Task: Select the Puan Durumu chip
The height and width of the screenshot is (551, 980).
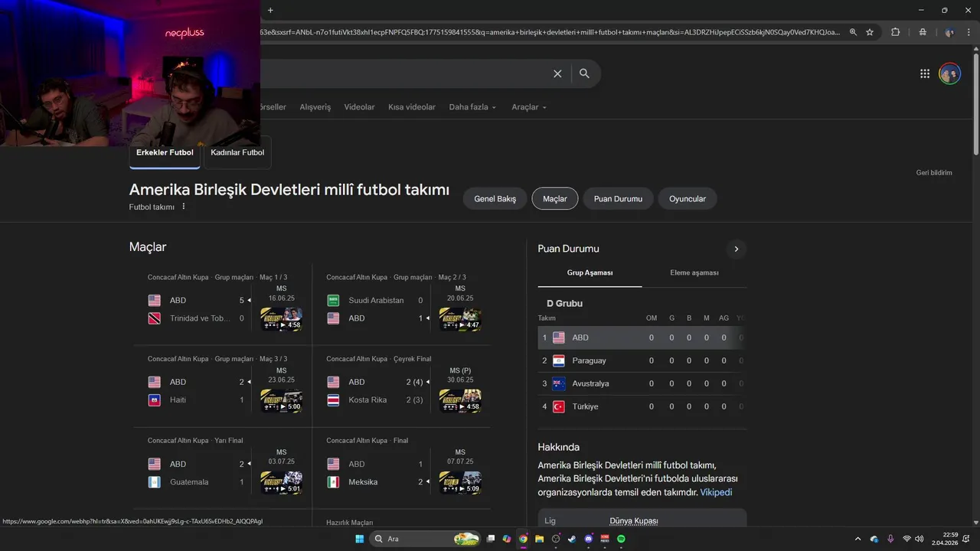Action: 618,199
